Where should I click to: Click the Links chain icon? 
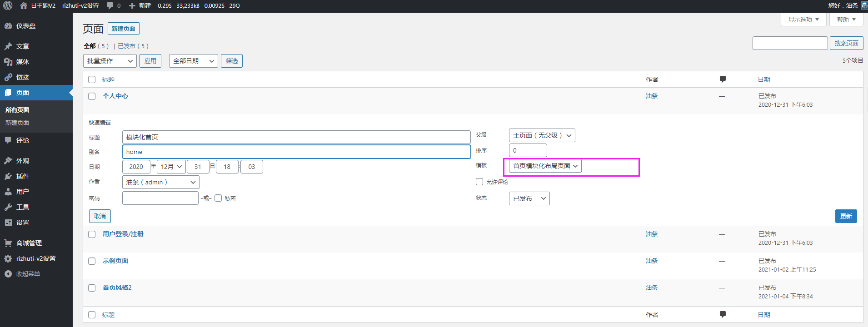8,77
